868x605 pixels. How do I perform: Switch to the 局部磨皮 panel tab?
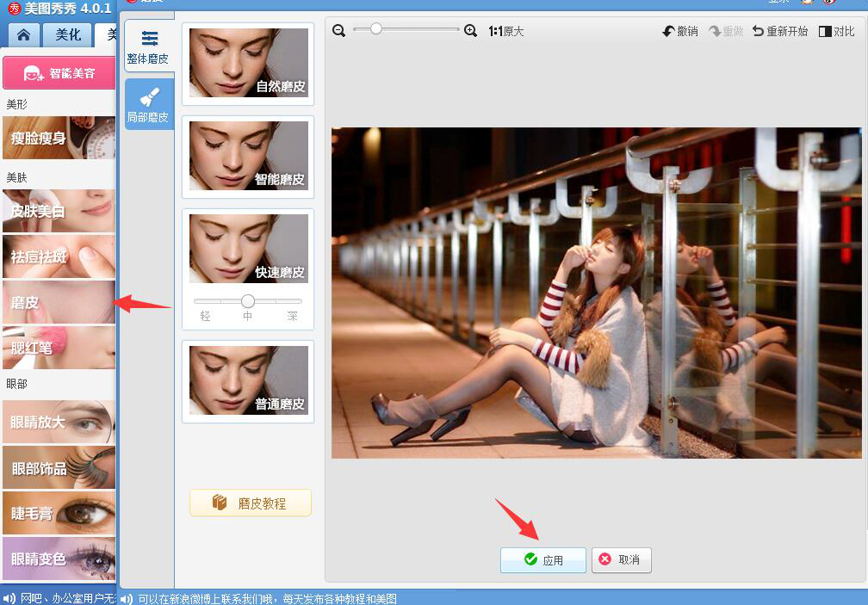click(x=148, y=103)
